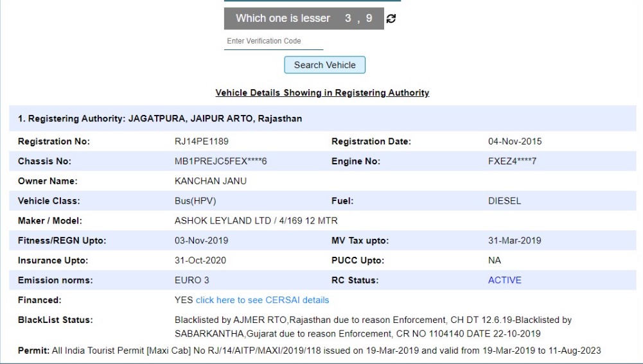Click the Enter Verification Code field
The image size is (643, 364).
[x=273, y=41]
